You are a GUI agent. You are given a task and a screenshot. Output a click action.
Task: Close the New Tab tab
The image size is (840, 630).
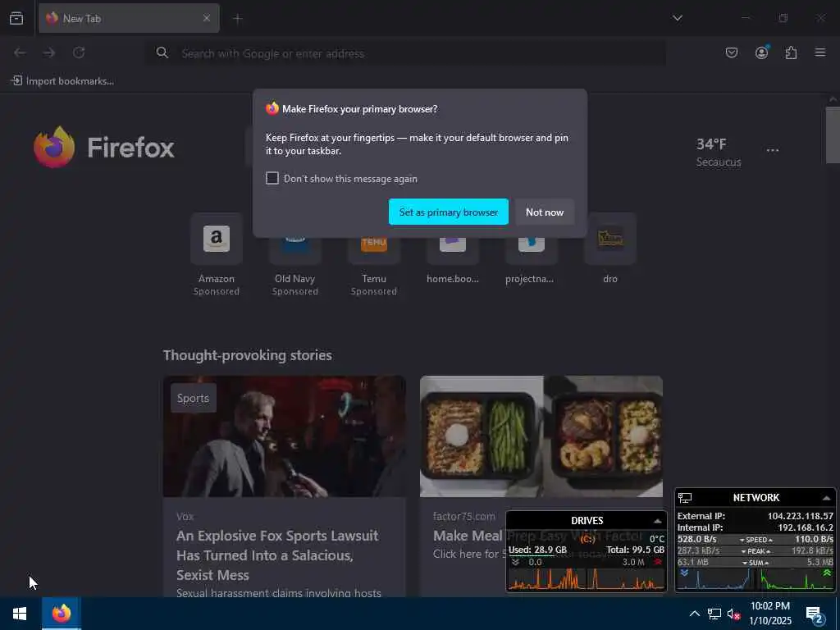click(207, 18)
